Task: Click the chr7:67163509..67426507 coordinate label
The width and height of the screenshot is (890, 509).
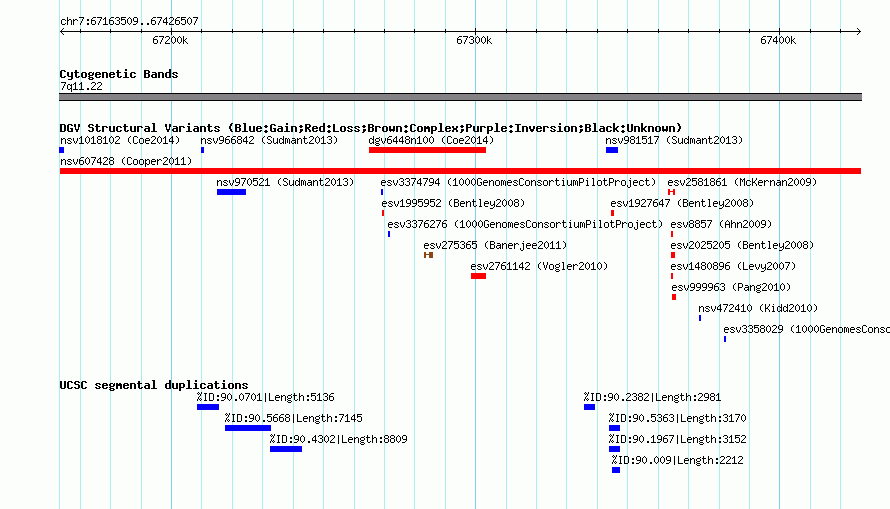Action: point(129,21)
